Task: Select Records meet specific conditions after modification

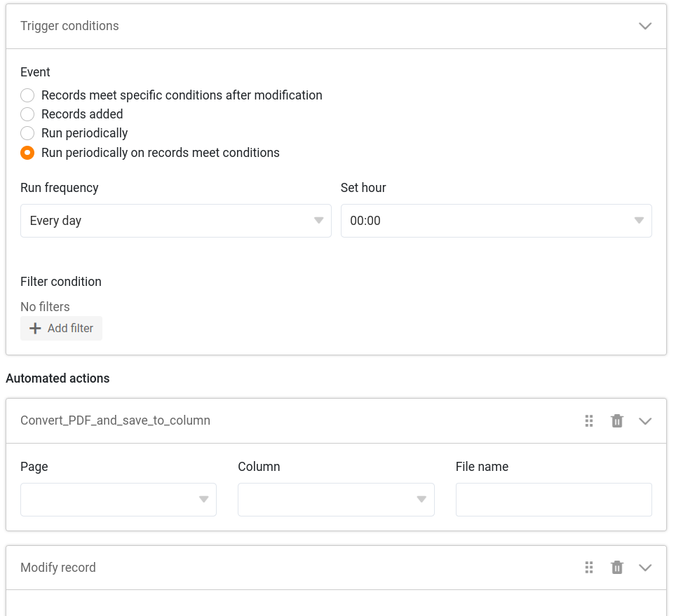Action: (x=27, y=95)
